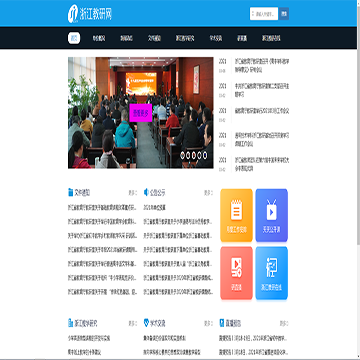The width and height of the screenshot is (360, 360).
Task: Open the first article under 浙江教学研究
Action: click(x=89, y=338)
